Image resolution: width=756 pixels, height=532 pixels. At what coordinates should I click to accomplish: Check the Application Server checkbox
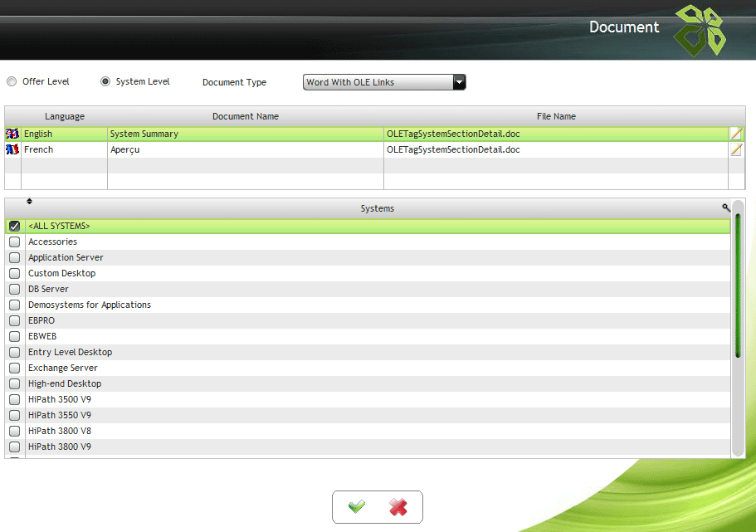pyautogui.click(x=14, y=257)
